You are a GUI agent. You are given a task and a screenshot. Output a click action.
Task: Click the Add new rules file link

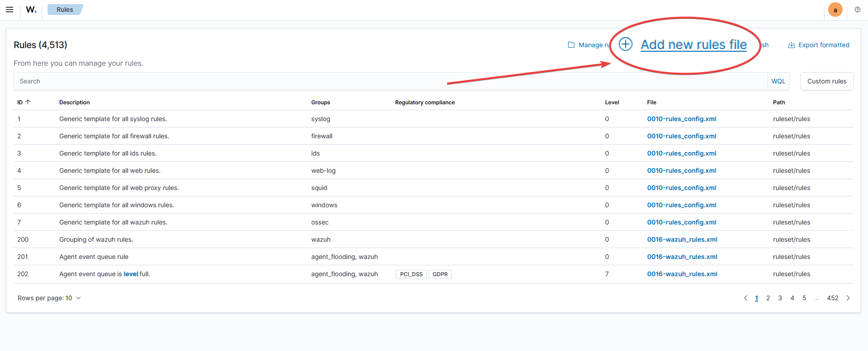pos(693,44)
